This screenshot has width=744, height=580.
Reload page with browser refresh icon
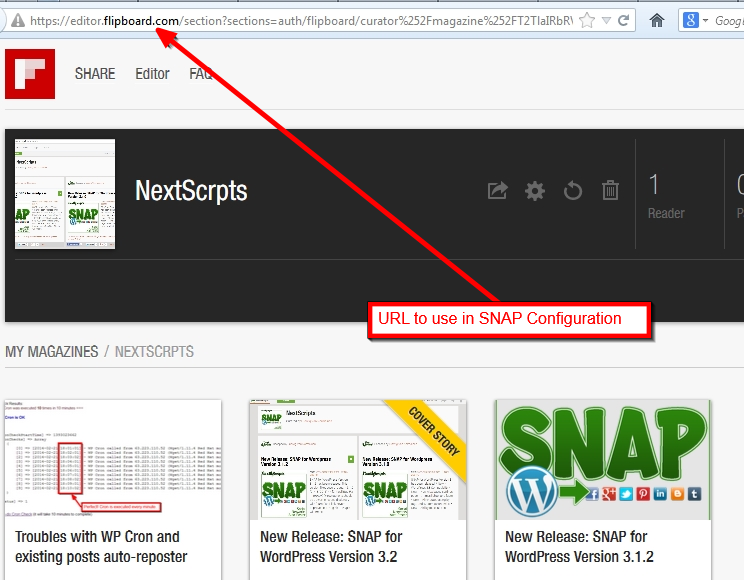pos(623,20)
